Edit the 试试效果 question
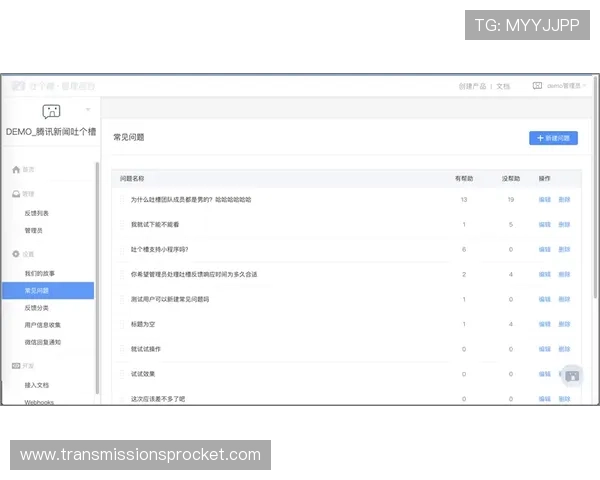600x480 pixels. (545, 374)
